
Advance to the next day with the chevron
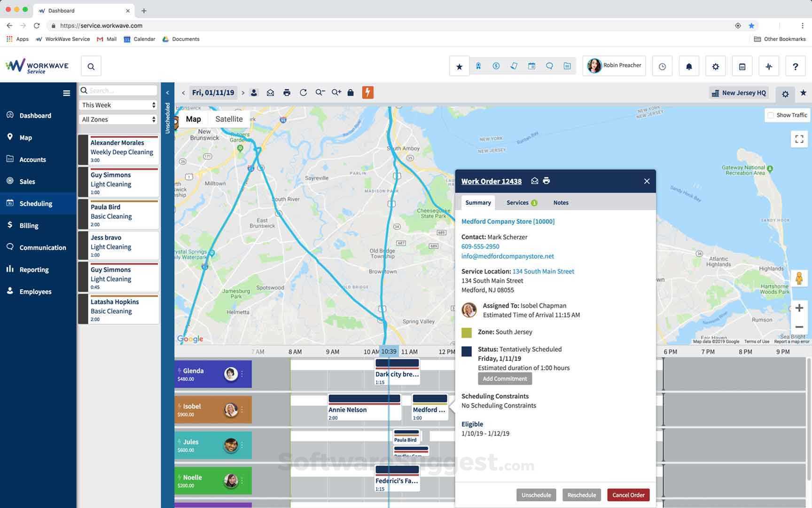243,92
